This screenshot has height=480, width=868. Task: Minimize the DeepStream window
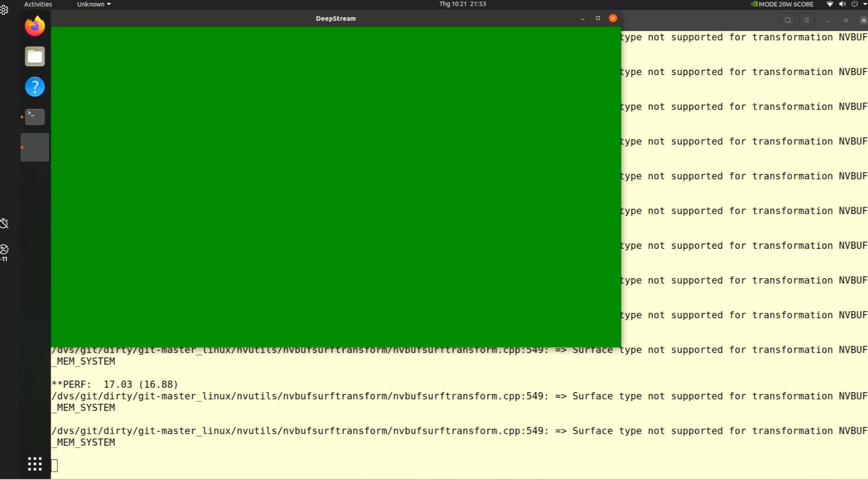(582, 18)
